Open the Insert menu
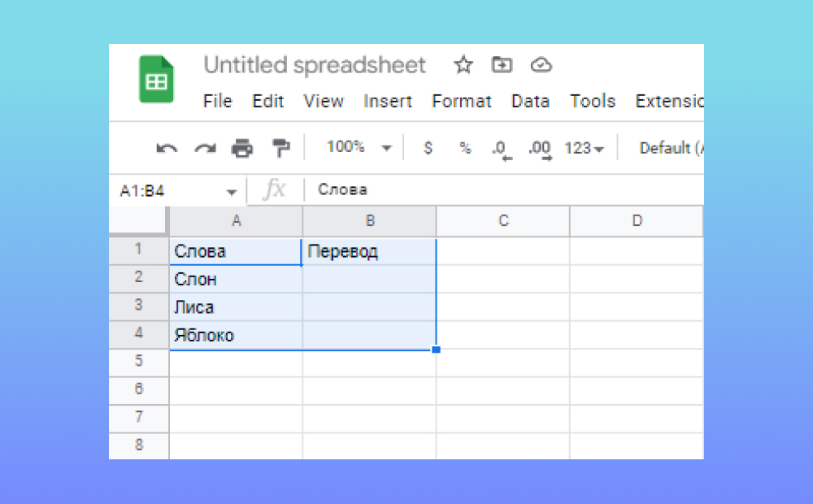 (x=387, y=101)
